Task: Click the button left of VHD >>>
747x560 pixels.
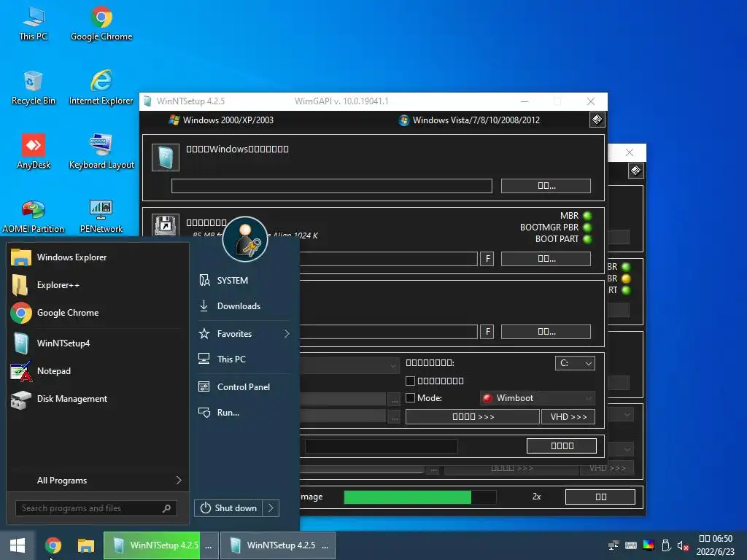Action: 473,416
